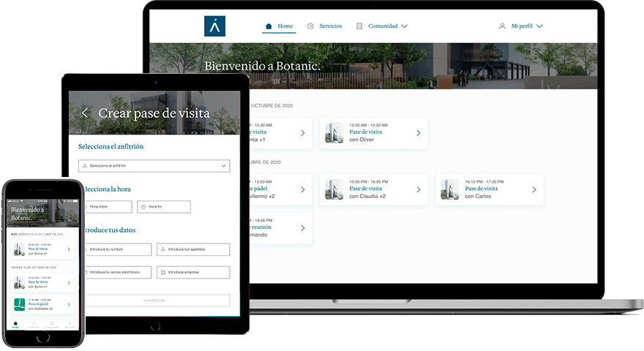Click the Mi perfil user icon

point(502,26)
